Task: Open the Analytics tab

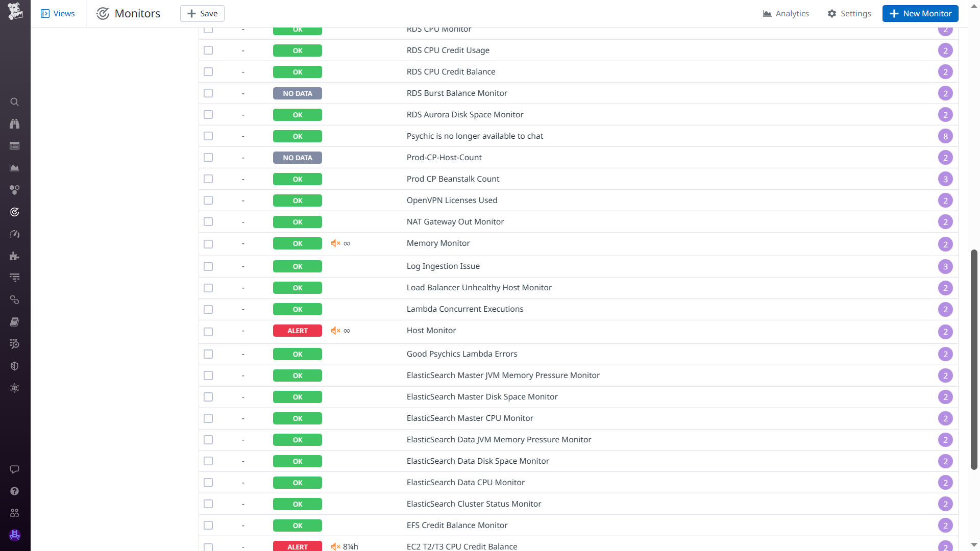Action: point(786,14)
